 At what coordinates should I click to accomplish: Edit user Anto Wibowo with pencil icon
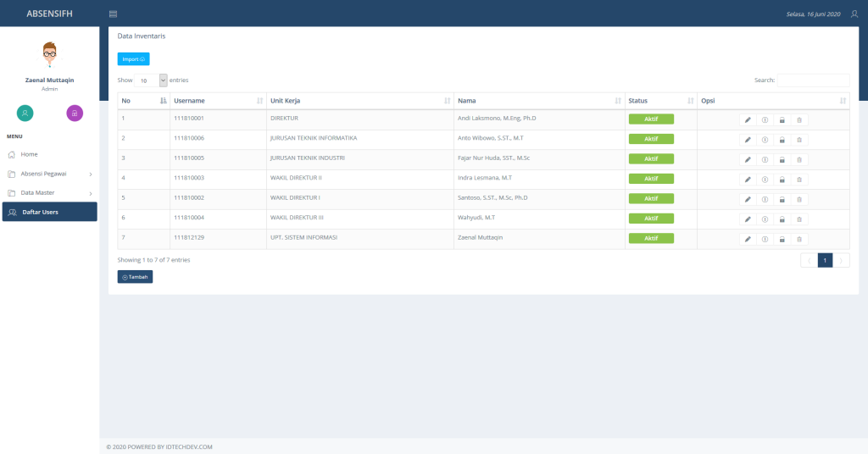(748, 140)
